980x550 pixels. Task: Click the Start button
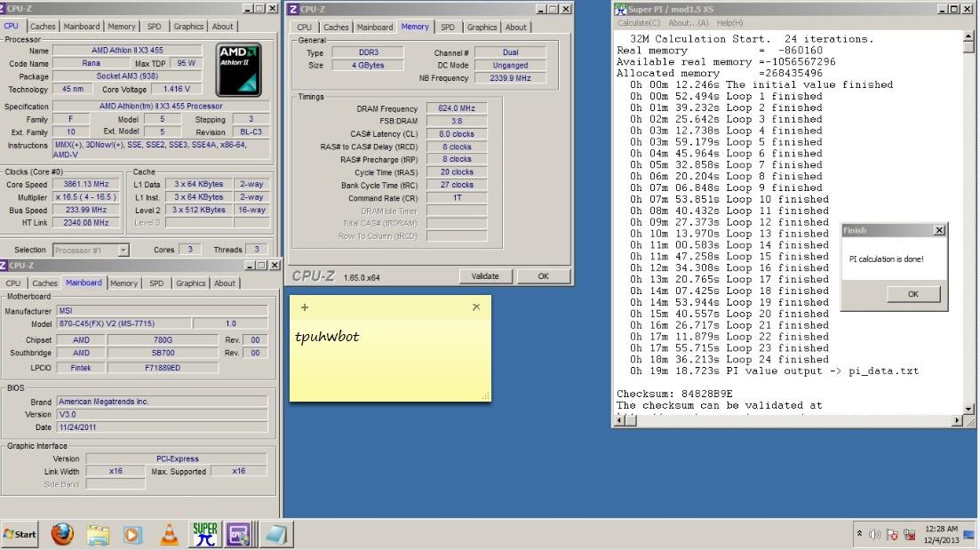(x=20, y=534)
